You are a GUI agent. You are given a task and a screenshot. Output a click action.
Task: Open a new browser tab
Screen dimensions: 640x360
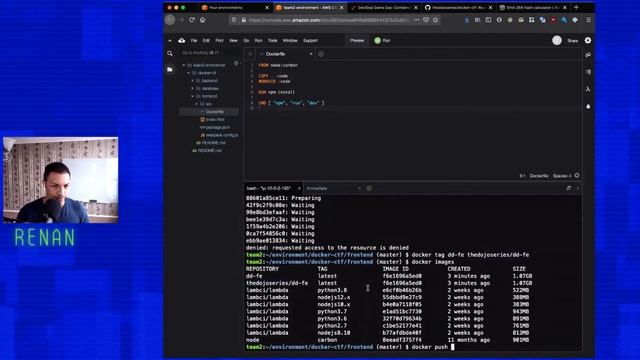pyautogui.click(x=576, y=7)
